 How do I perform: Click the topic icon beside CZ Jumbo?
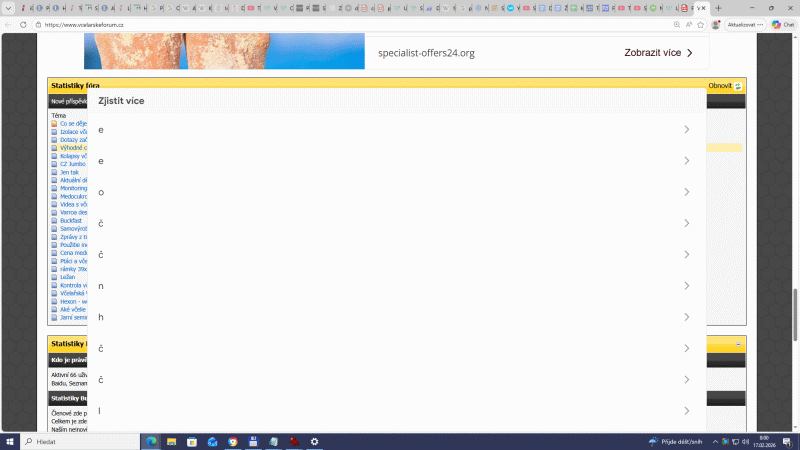coord(54,164)
